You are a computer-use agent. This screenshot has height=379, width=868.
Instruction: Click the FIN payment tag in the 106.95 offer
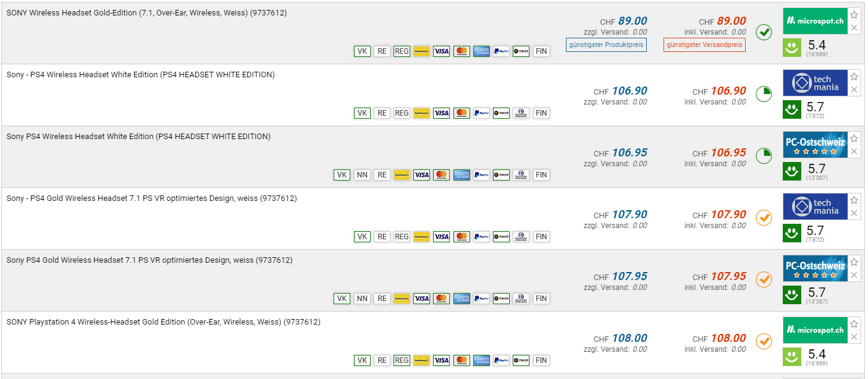(541, 175)
